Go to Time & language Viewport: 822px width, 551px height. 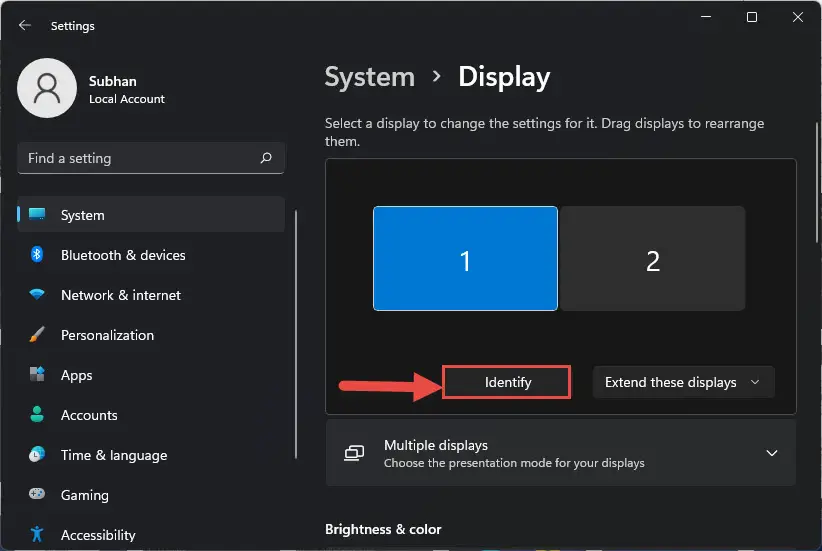151,455
